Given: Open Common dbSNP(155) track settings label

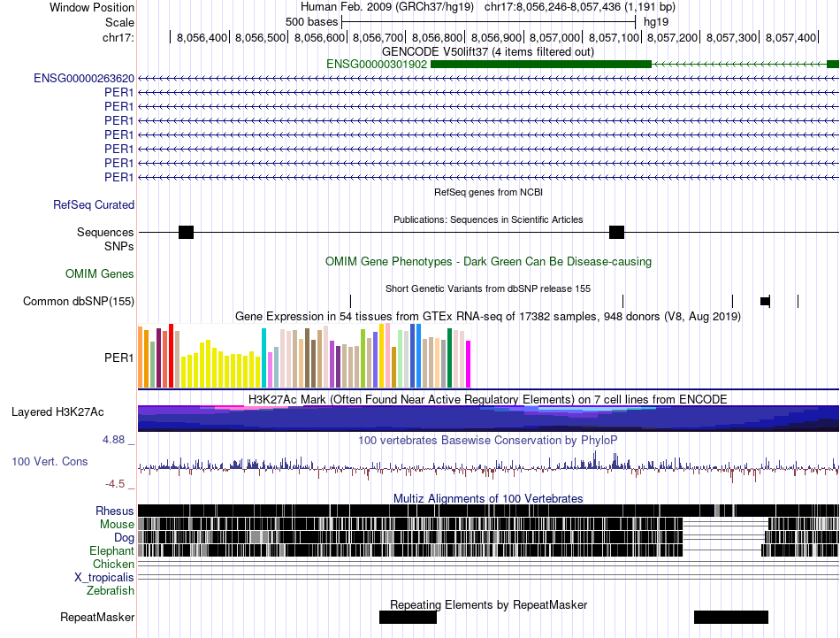Looking at the screenshot, I should (x=79, y=302).
